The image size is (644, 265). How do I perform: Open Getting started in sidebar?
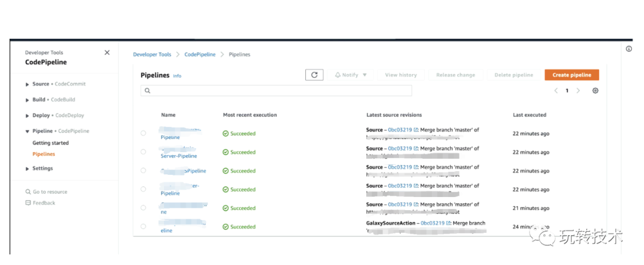[51, 143]
